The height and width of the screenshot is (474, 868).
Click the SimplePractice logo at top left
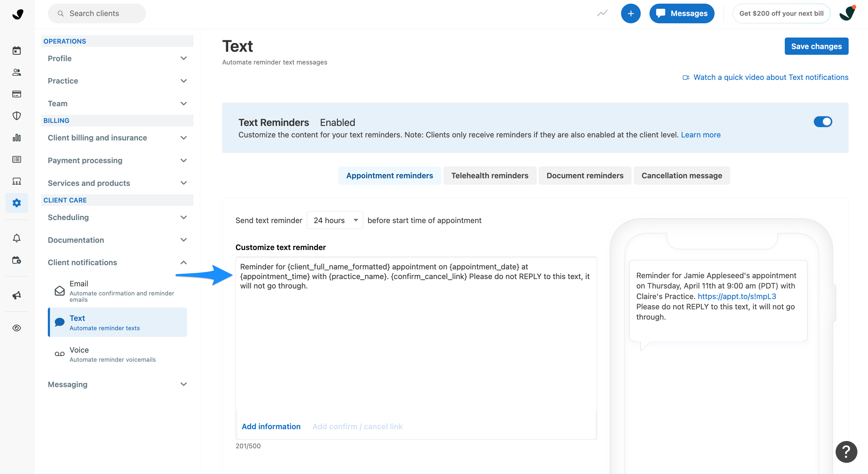[x=18, y=14]
